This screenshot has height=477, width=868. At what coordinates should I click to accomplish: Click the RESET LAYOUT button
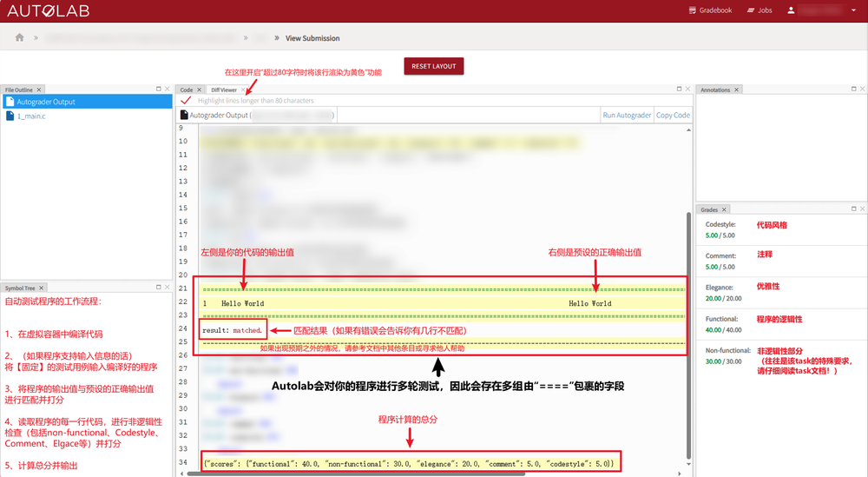[x=433, y=66]
